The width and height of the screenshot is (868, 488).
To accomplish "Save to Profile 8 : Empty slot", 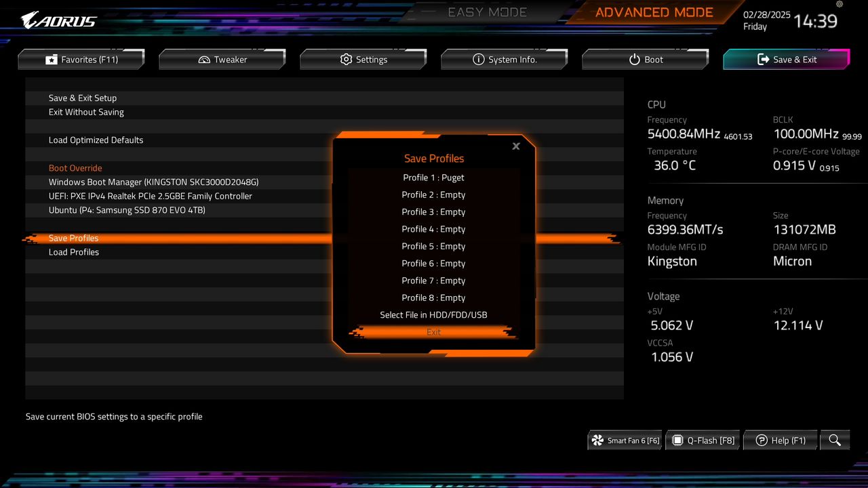I will [434, 298].
